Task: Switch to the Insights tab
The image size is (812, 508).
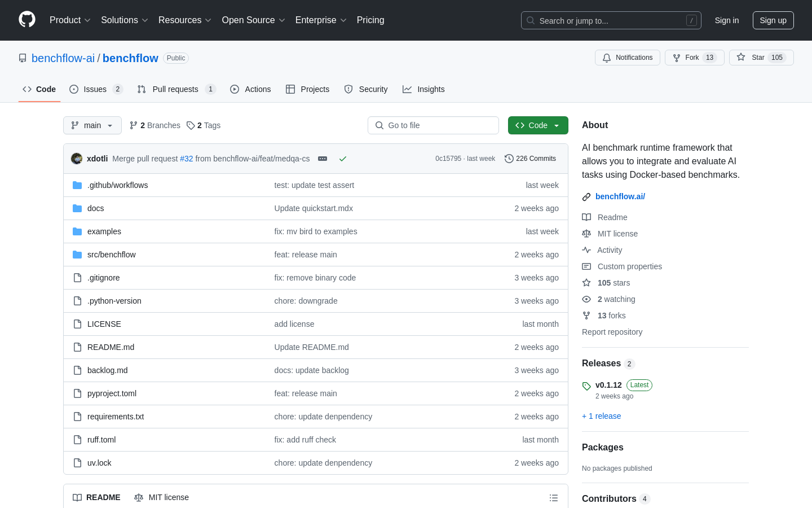Action: pyautogui.click(x=423, y=89)
